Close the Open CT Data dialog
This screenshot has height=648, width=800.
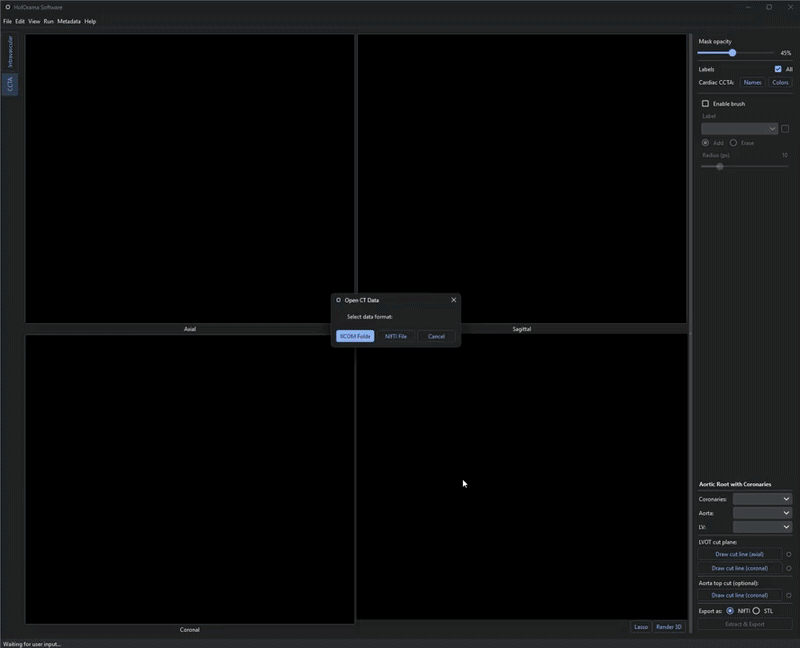click(454, 300)
